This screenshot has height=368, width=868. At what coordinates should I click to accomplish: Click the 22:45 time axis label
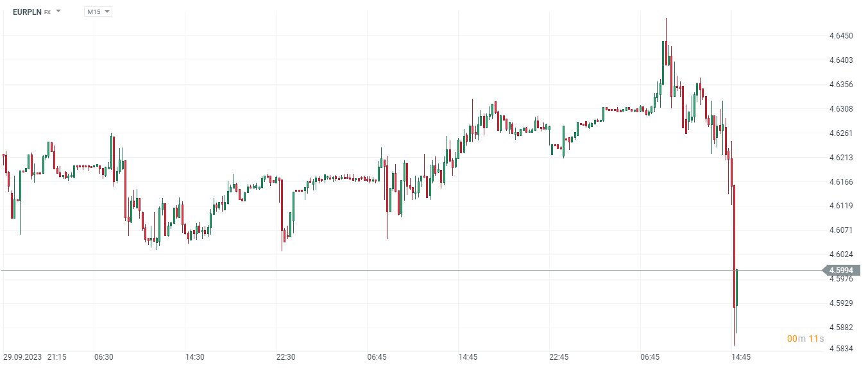point(559,356)
